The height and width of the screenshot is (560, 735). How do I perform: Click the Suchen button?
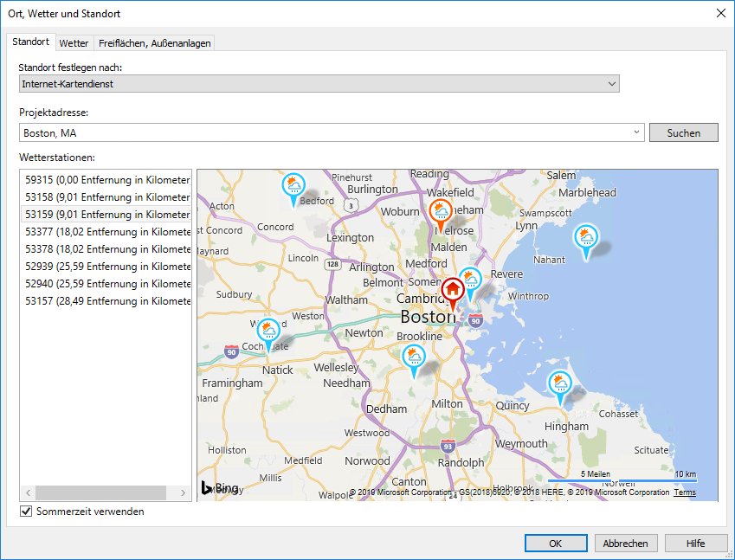point(683,132)
